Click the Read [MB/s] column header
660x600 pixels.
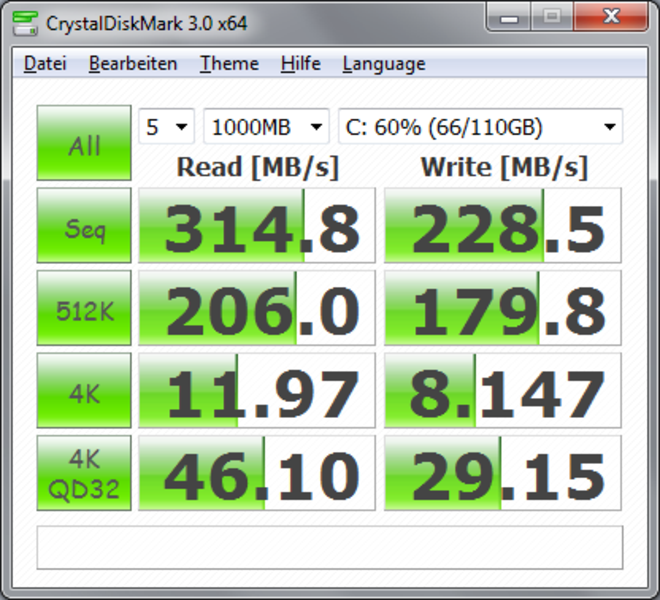point(258,168)
